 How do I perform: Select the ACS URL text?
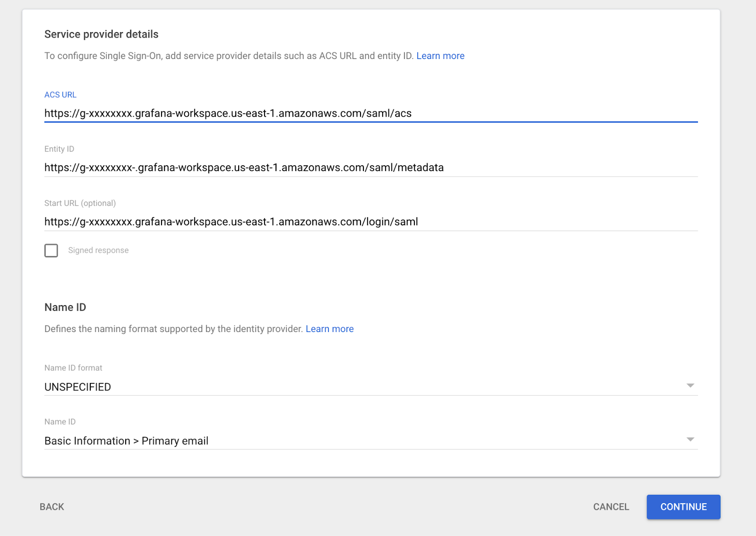coord(228,113)
